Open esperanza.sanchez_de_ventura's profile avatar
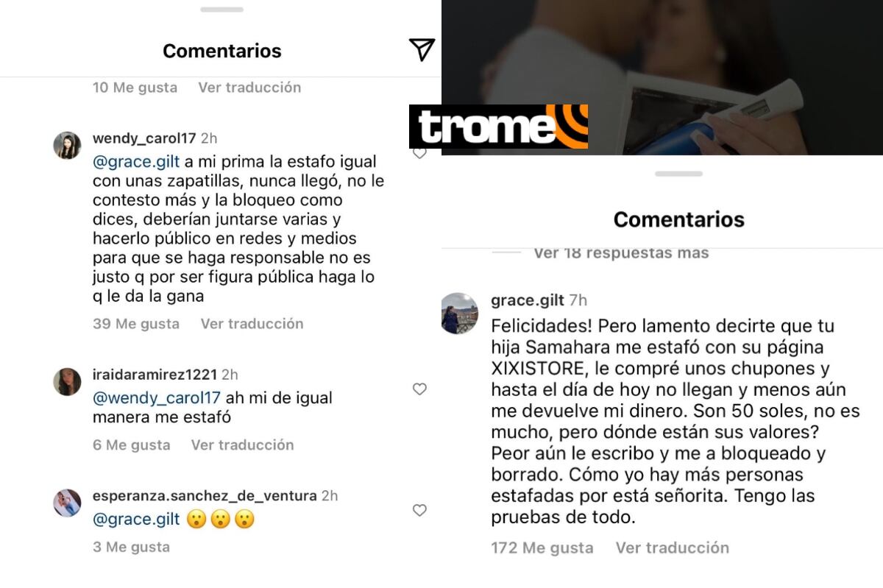Screen dimensions: 883x588 coord(67,503)
